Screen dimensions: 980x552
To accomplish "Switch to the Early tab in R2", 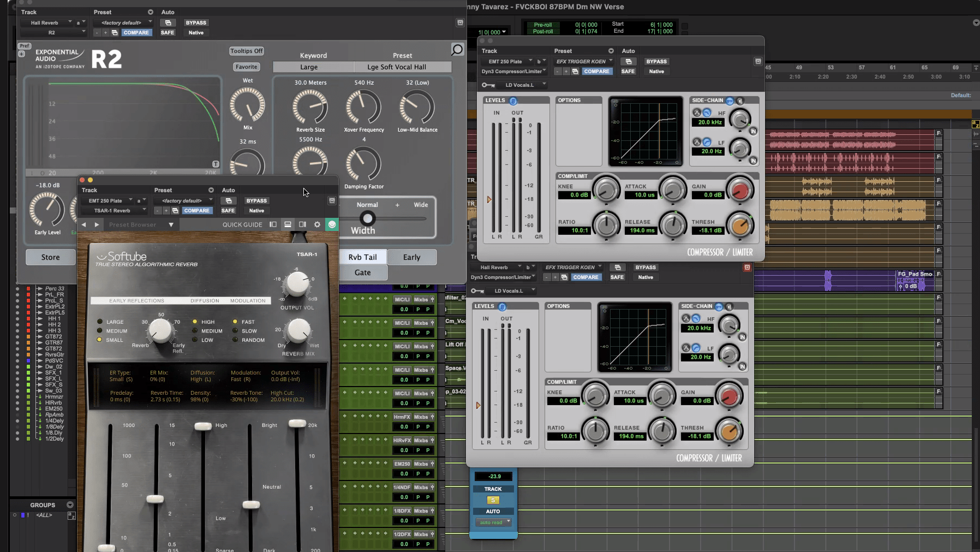I will click(411, 257).
